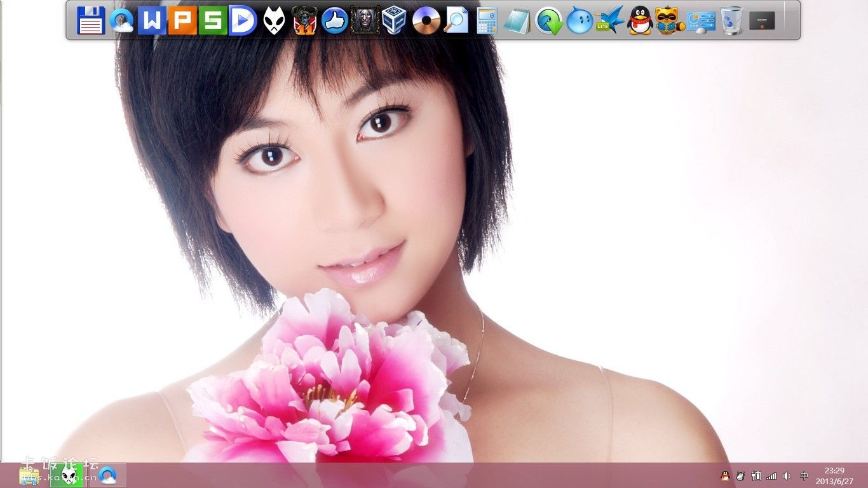
Task: Launch the green arrow download manager icon
Action: pos(548,20)
